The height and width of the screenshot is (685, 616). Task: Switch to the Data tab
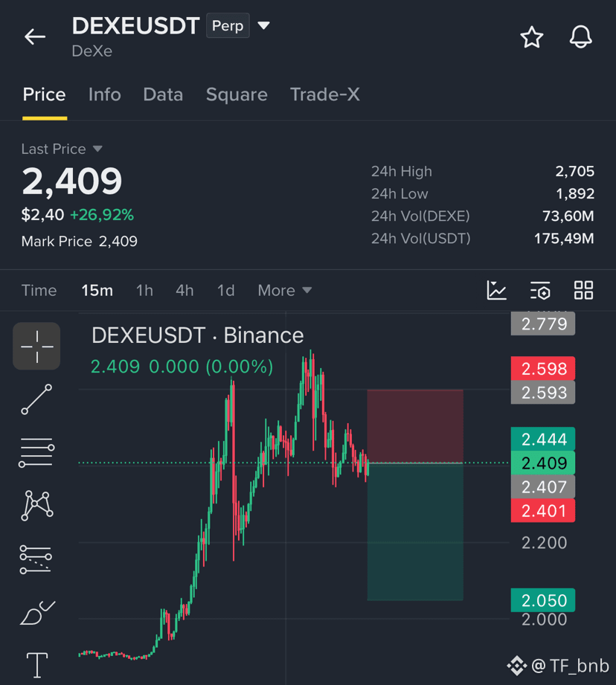tap(163, 94)
